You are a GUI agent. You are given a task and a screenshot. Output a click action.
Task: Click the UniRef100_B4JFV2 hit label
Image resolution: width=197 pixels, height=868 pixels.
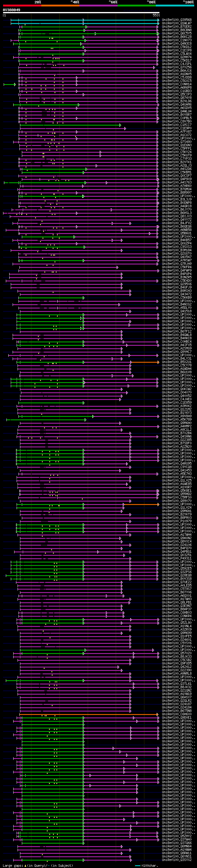176,223
